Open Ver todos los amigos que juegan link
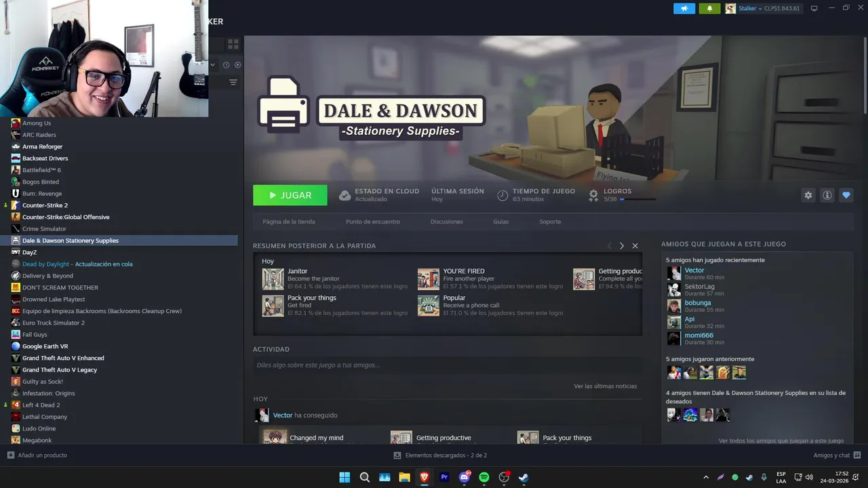 781,441
